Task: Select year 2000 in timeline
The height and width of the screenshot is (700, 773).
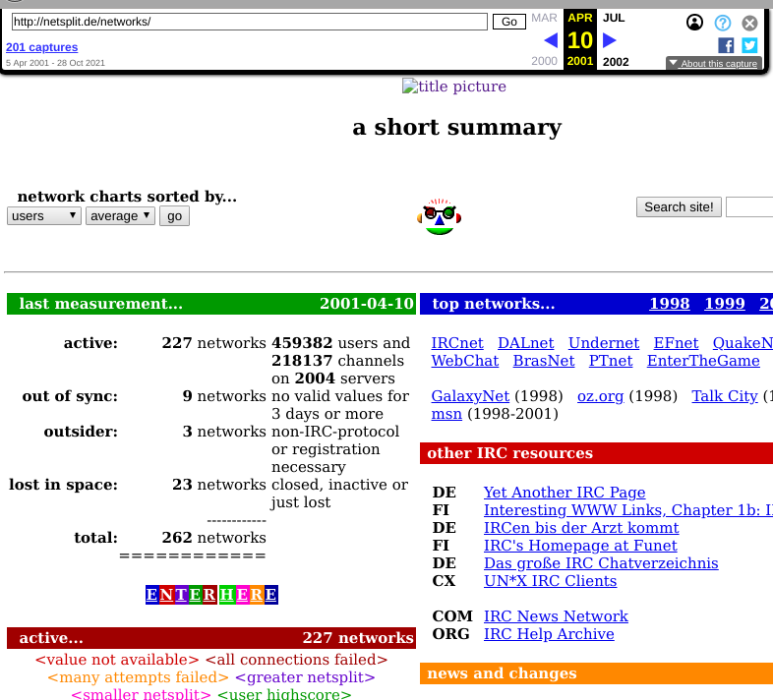Action: tap(544, 61)
